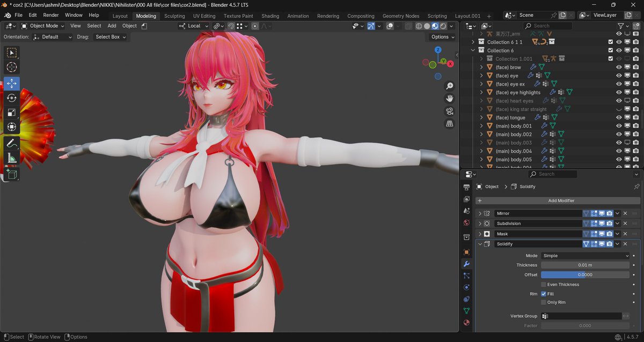Open the File menu
644x342 pixels.
pos(19,15)
